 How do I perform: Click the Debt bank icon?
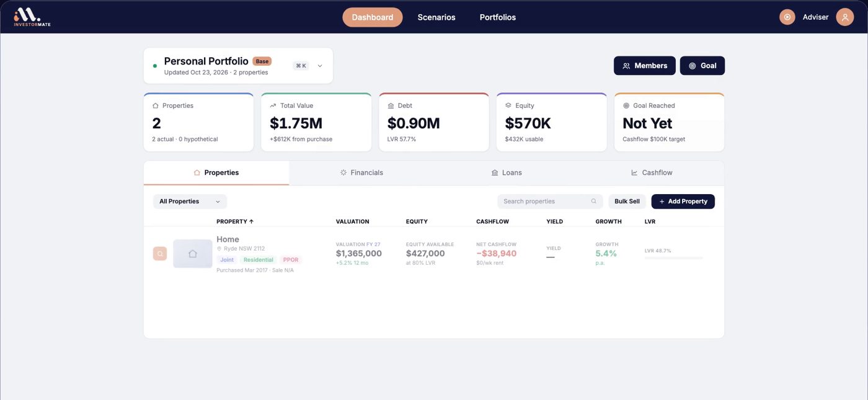[391, 105]
